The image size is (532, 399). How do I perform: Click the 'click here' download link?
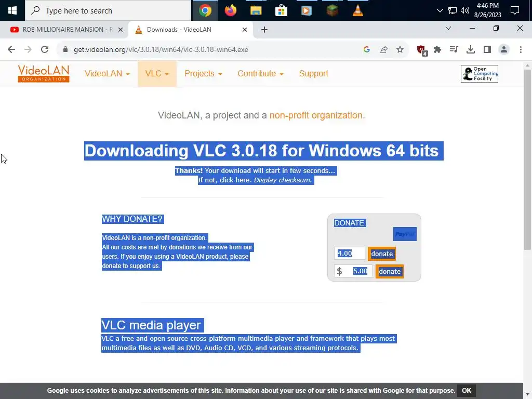pos(235,180)
